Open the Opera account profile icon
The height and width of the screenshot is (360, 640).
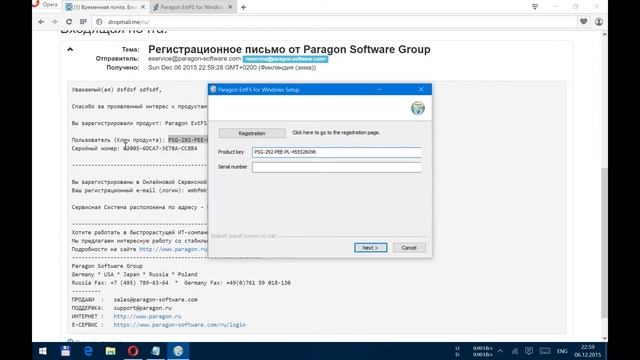pyautogui.click(x=599, y=22)
